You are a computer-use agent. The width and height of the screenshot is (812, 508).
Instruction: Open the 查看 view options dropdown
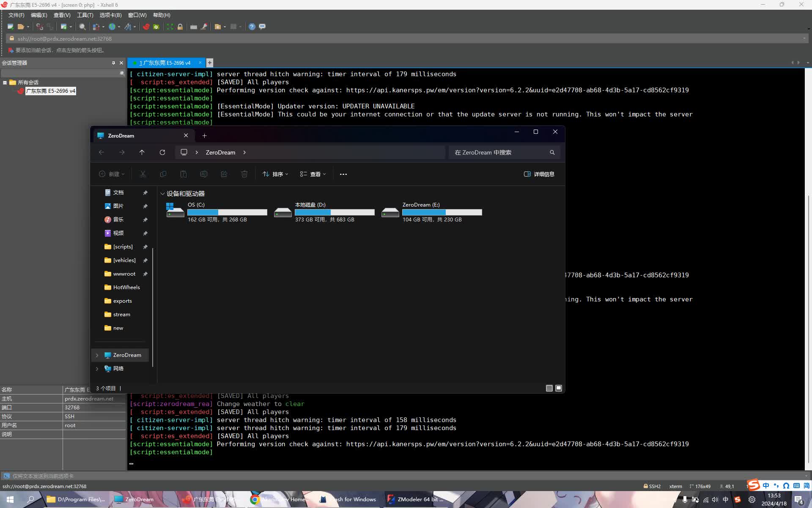313,174
